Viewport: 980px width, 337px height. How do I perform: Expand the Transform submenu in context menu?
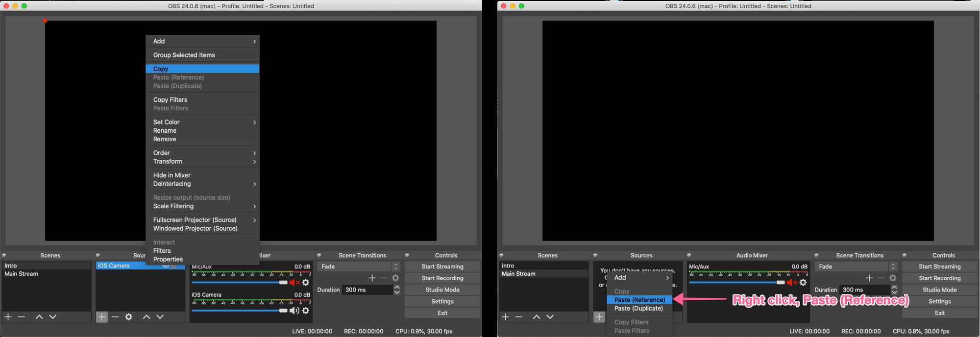(203, 162)
